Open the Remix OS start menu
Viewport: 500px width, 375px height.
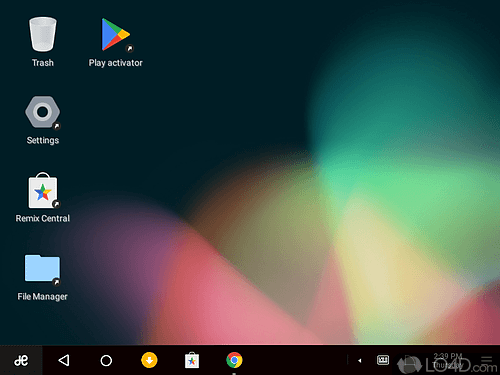21,360
